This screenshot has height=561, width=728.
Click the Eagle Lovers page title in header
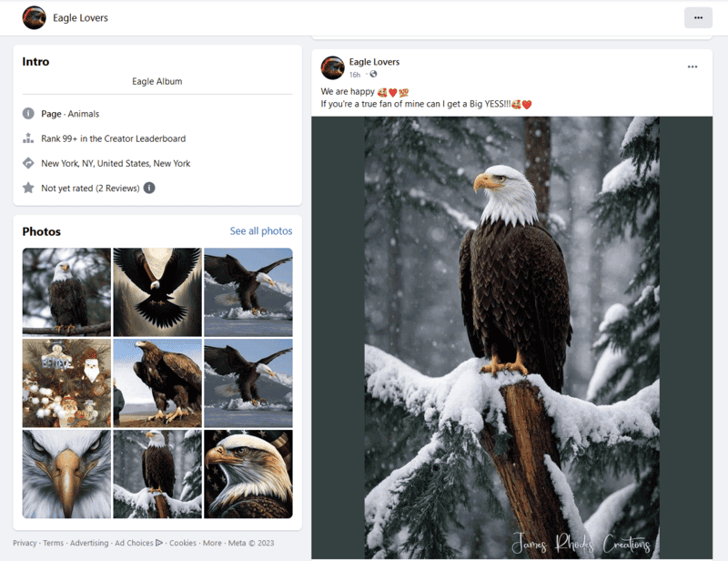click(x=80, y=17)
